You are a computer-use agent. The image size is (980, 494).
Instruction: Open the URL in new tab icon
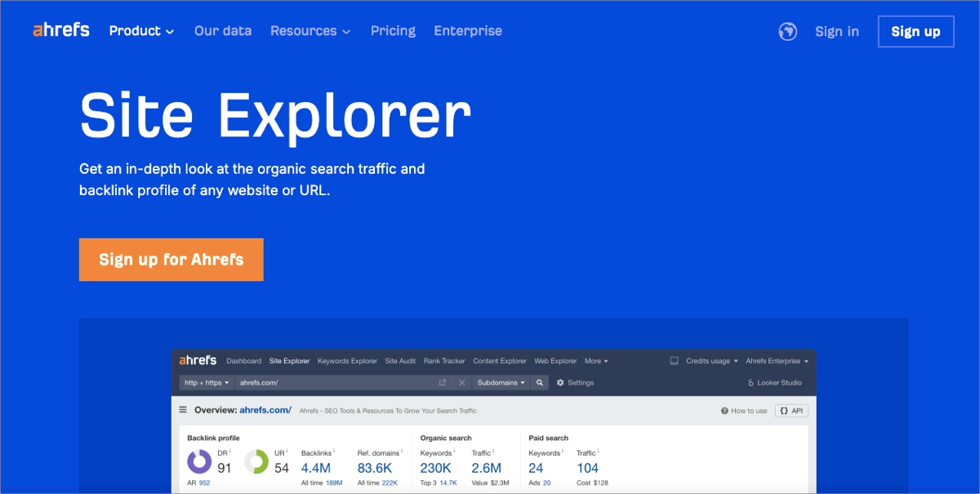click(x=442, y=382)
